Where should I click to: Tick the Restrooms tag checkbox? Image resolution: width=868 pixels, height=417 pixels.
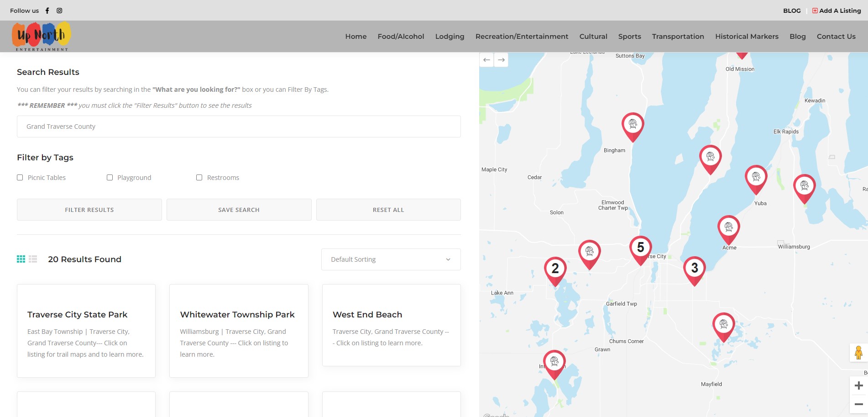(199, 178)
